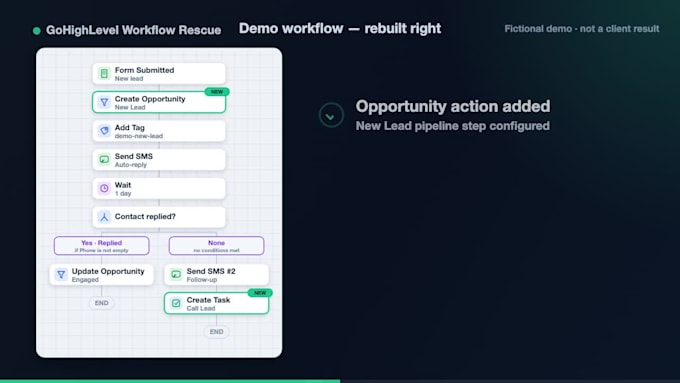This screenshot has width=680, height=383.
Task: Click the green progress bar at bottom
Action: tap(170, 381)
